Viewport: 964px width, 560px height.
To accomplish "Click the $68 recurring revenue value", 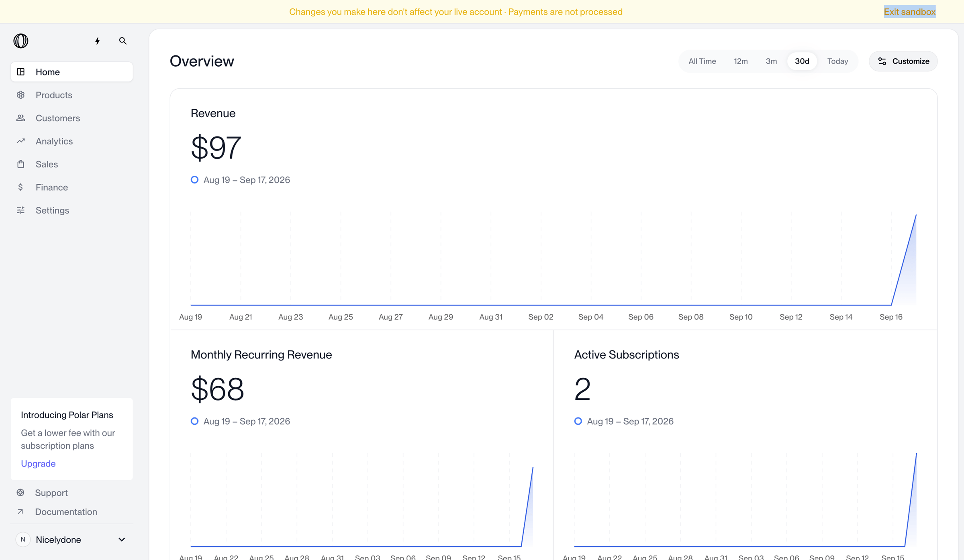I will [x=217, y=389].
